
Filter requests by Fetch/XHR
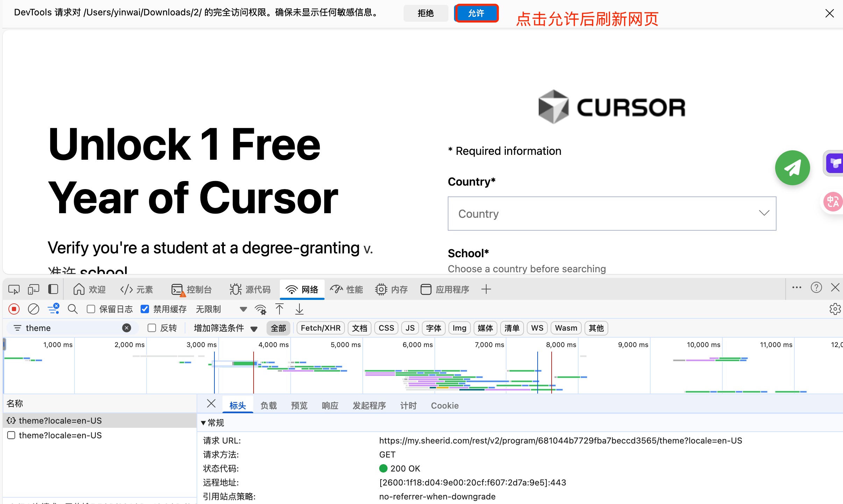tap(320, 328)
